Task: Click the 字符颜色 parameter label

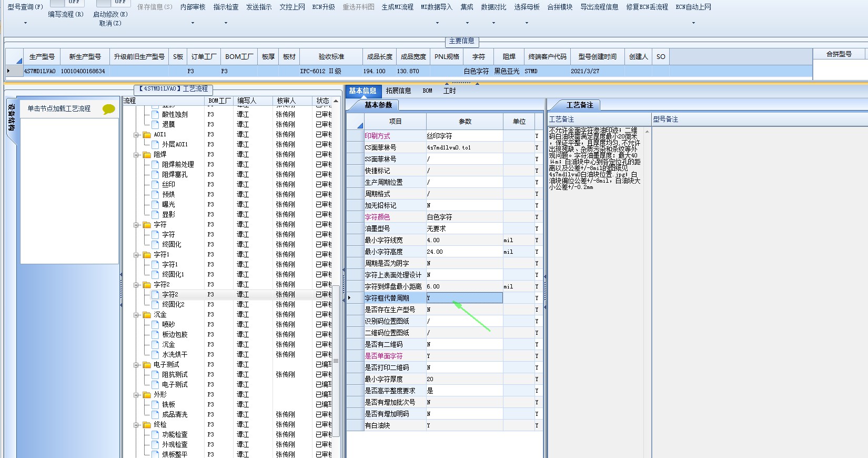Action: click(377, 217)
